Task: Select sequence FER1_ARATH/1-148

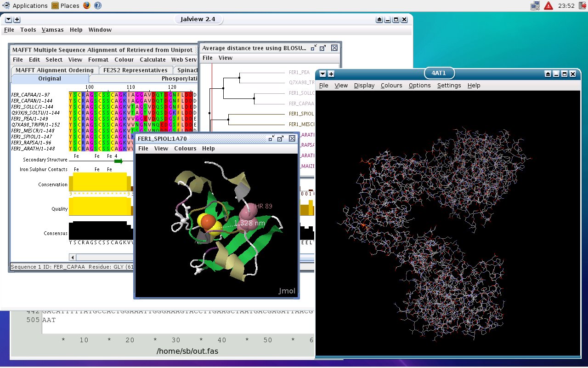Action: tap(33, 149)
